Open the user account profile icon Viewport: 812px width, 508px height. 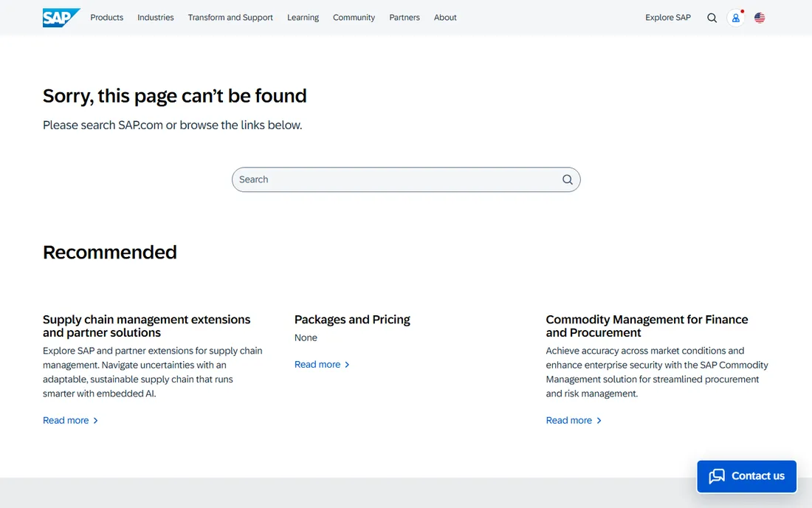[x=735, y=18]
